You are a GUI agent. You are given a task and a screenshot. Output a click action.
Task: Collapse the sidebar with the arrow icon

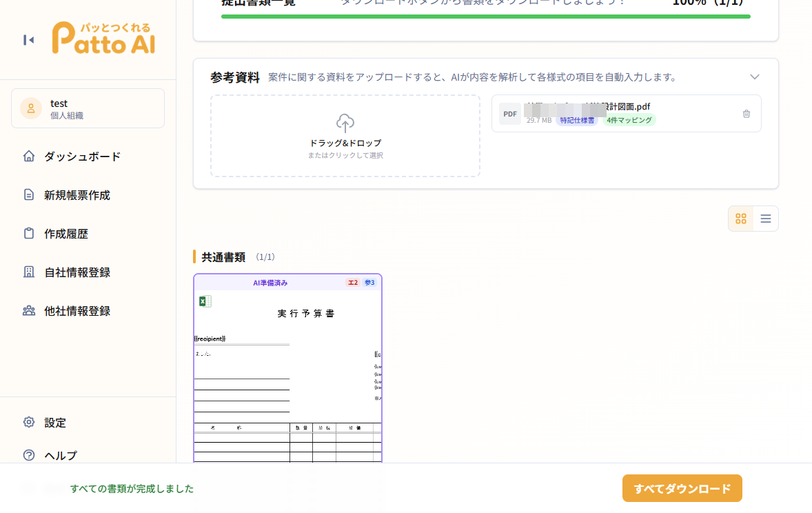pyautogui.click(x=28, y=40)
